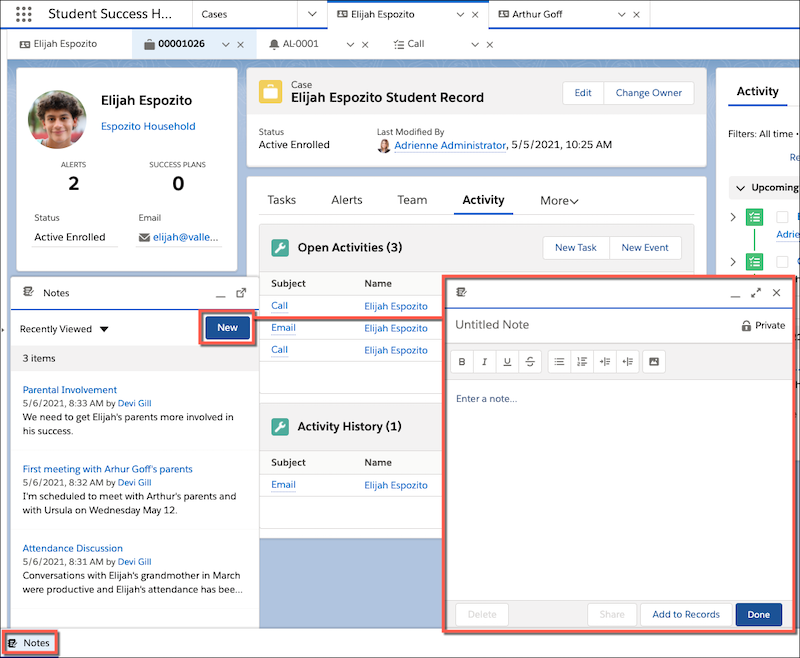Collapse the Upcoming section chevron
This screenshot has height=658, width=800.
click(740, 188)
